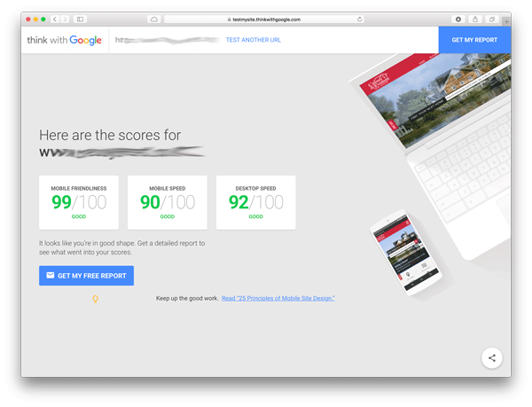532x407 pixels.
Task: Click the GET MY FREE REPORT button
Action: click(x=86, y=276)
